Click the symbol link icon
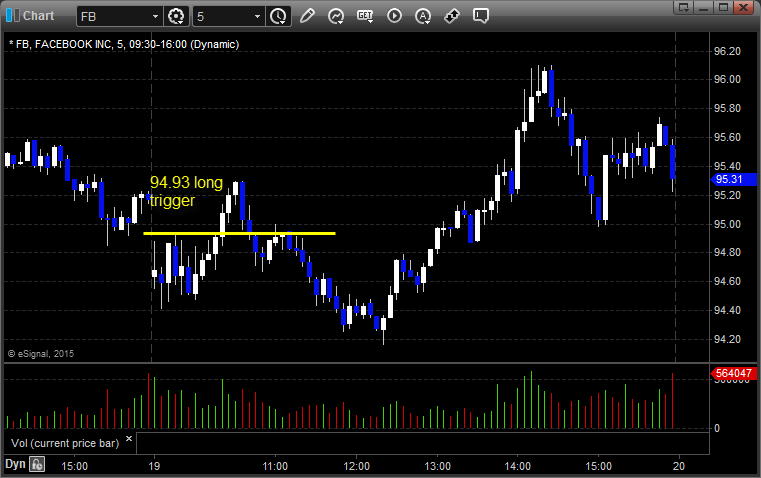Screen dimensions: 761x478 coord(452,16)
